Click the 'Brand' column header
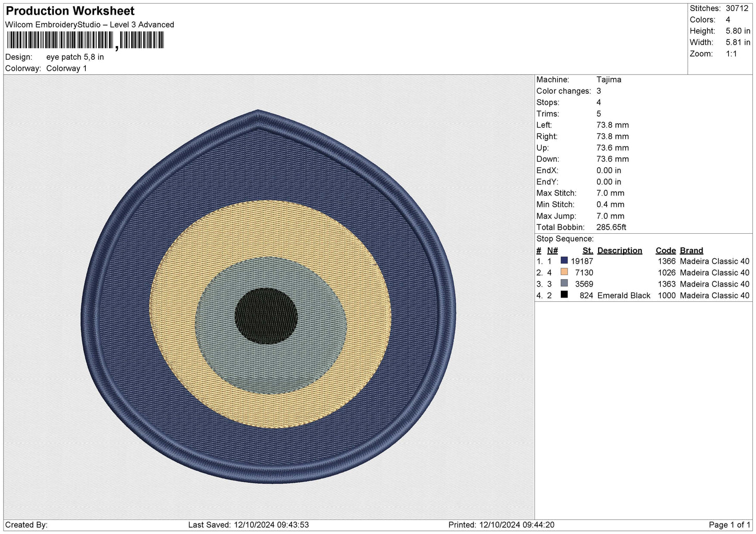 pos(691,251)
